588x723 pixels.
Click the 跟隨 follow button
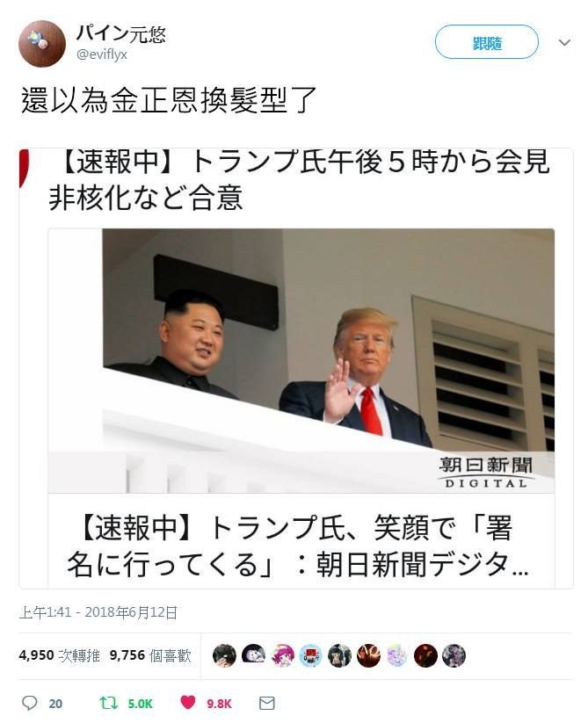[x=487, y=42]
